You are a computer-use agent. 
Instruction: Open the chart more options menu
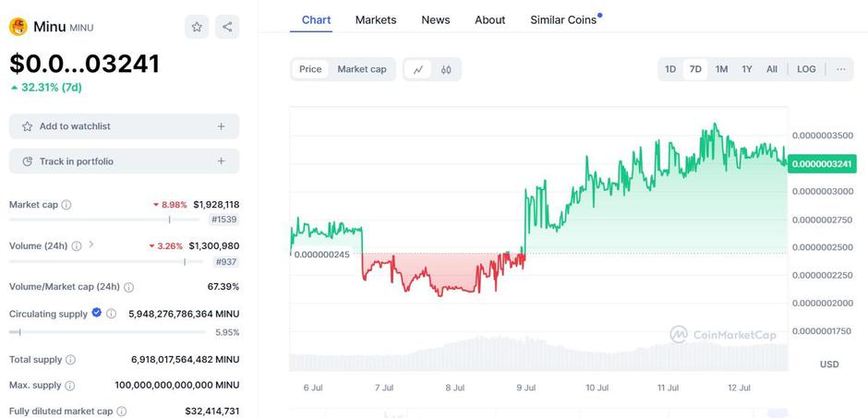840,69
